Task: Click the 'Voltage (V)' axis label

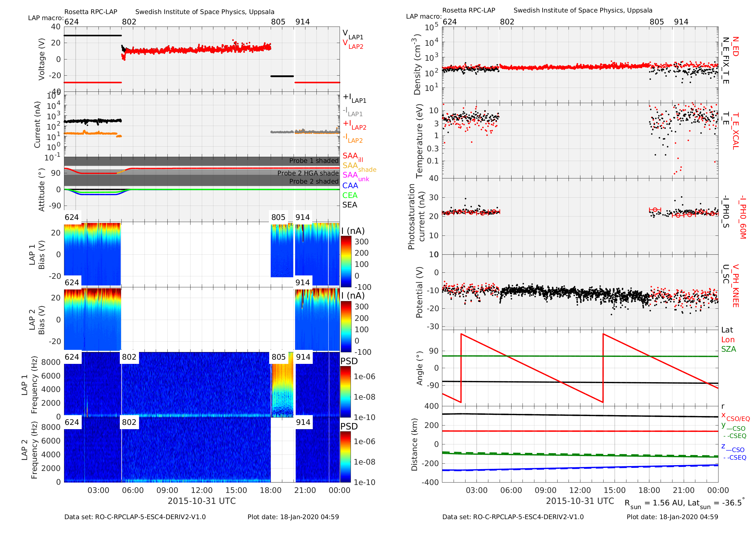Action: coord(41,59)
